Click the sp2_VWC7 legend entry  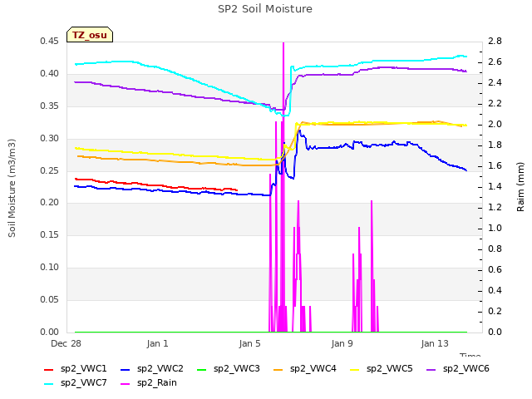pos(76,383)
